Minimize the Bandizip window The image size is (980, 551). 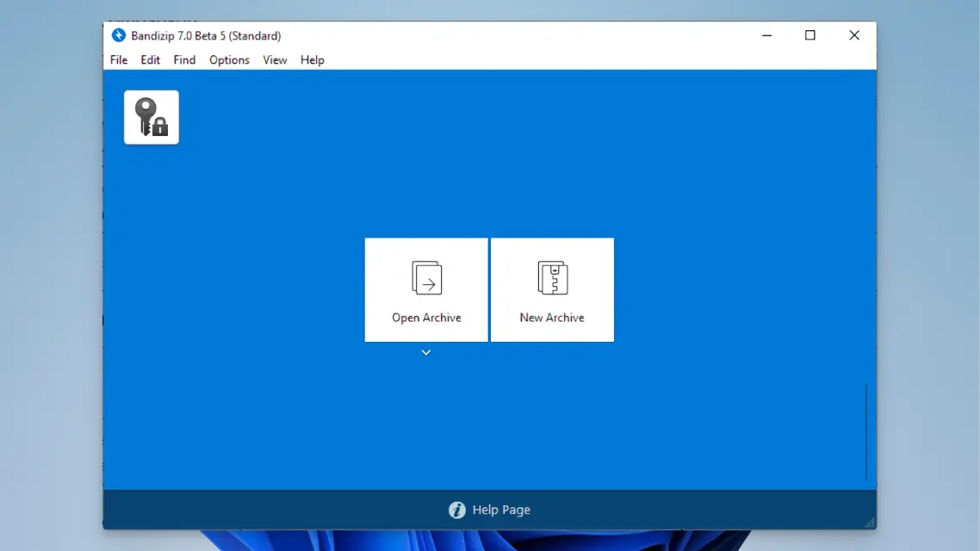click(766, 35)
